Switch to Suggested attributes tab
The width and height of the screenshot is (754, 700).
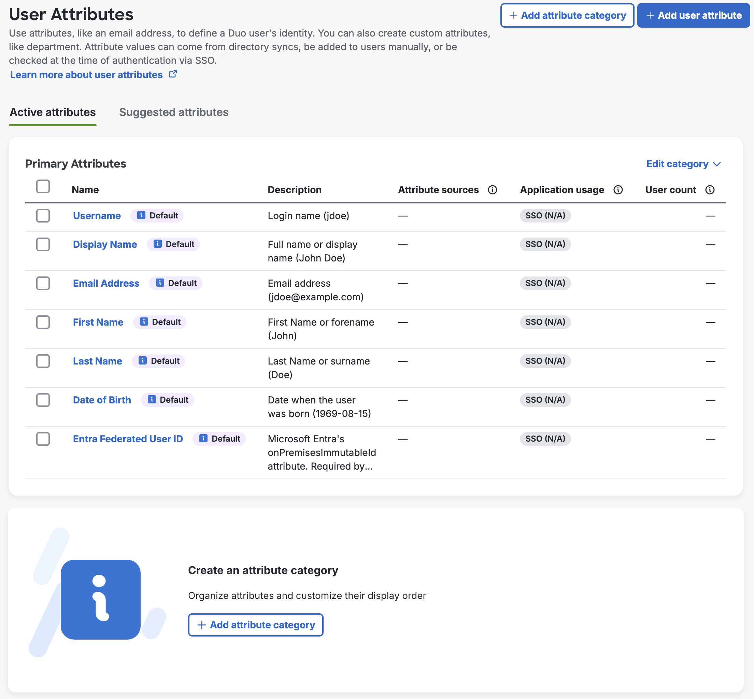point(173,112)
